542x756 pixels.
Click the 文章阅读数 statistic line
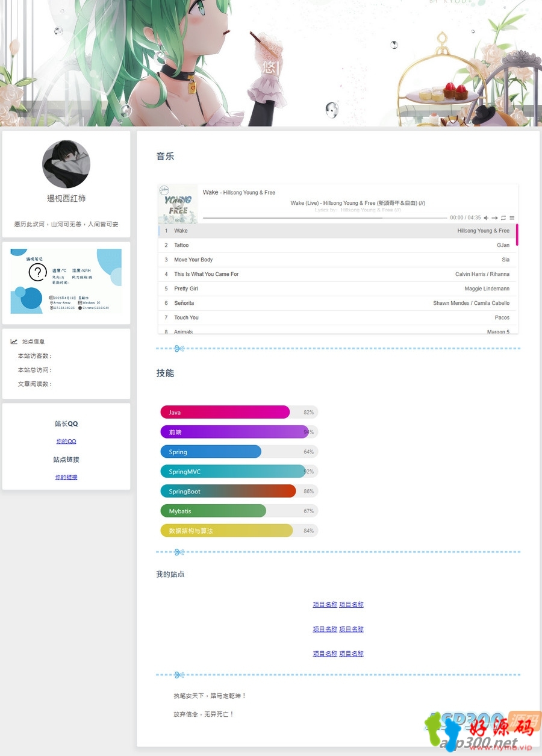point(35,384)
